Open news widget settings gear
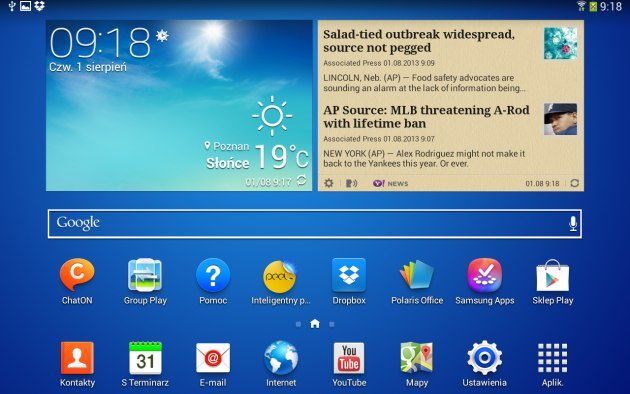 point(329,183)
